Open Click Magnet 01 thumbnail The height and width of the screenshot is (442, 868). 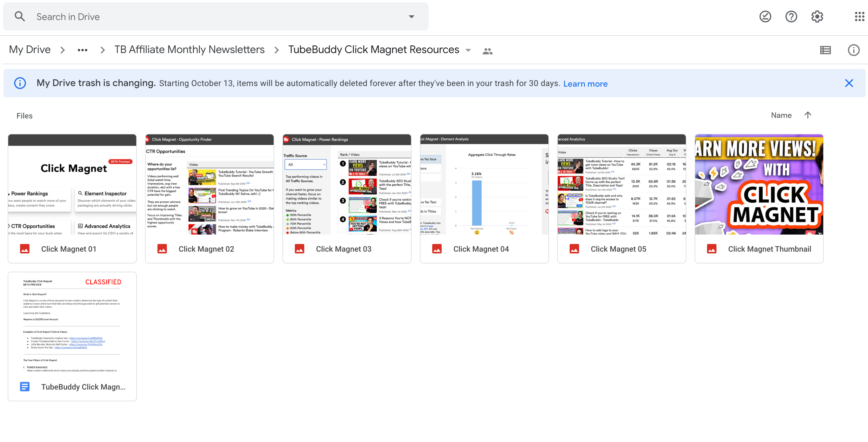click(x=72, y=184)
